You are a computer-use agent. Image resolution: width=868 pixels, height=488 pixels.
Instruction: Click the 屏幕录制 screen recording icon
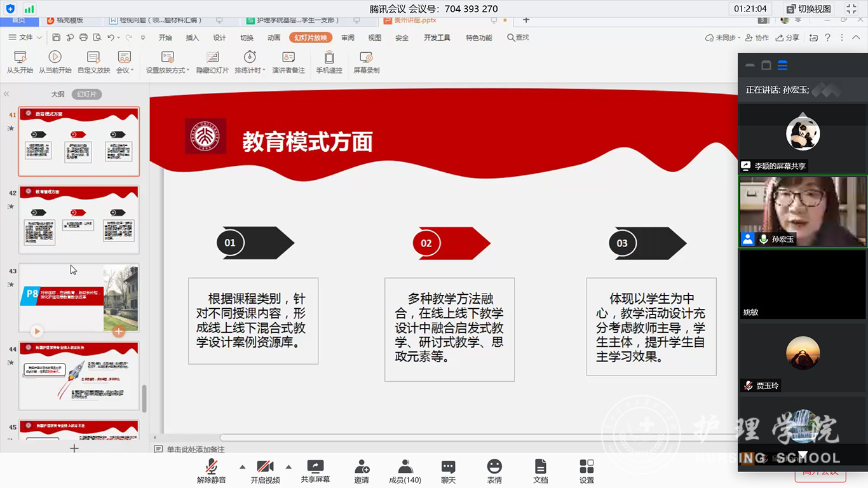pyautogui.click(x=366, y=58)
